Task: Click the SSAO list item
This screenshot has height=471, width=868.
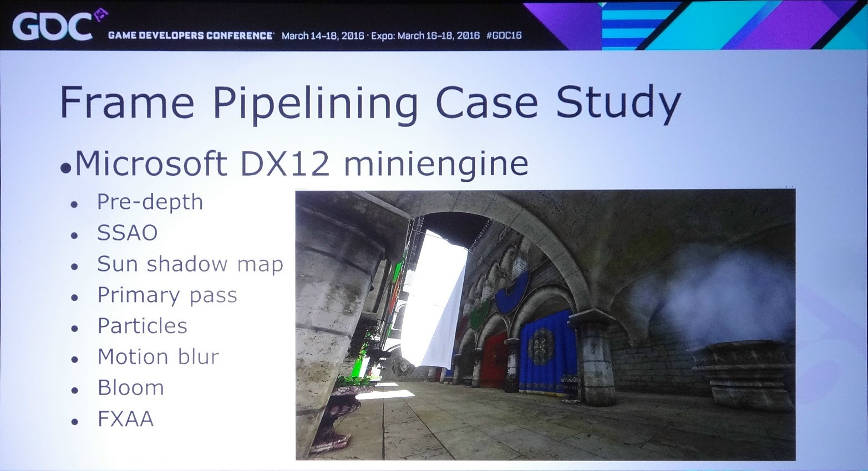Action: pyautogui.click(x=128, y=233)
